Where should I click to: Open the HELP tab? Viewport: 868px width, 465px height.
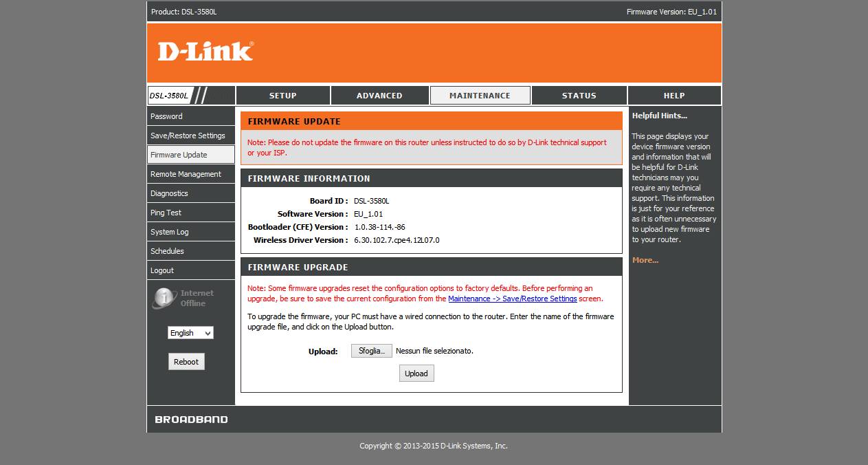(674, 96)
